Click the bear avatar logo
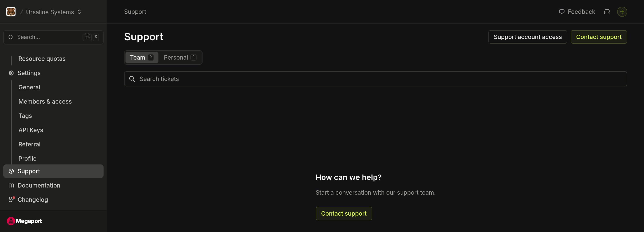 tap(11, 12)
